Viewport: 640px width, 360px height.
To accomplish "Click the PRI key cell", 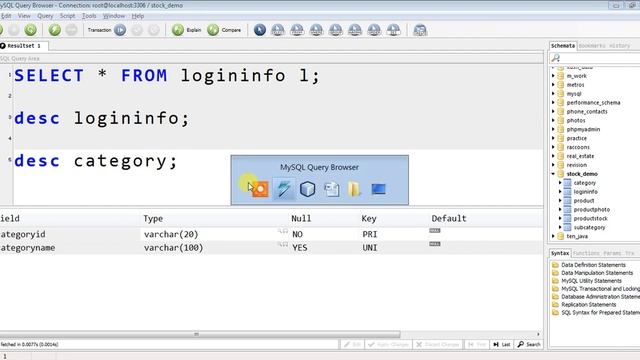I will click(370, 234).
